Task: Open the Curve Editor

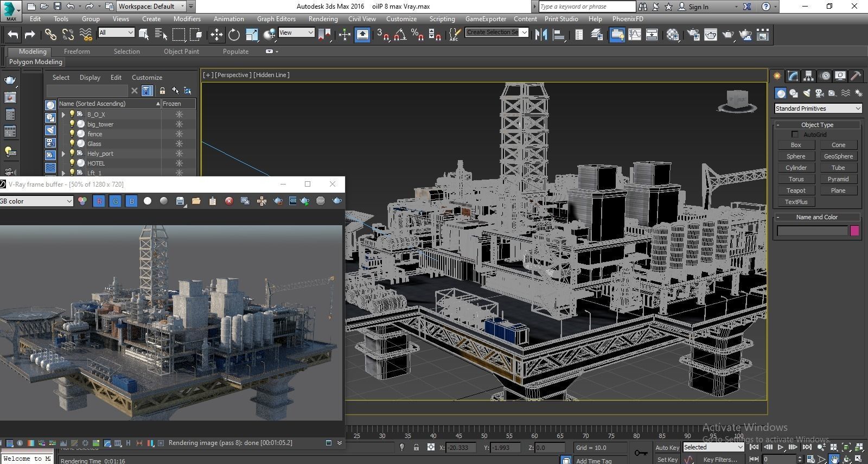Action: point(634,35)
